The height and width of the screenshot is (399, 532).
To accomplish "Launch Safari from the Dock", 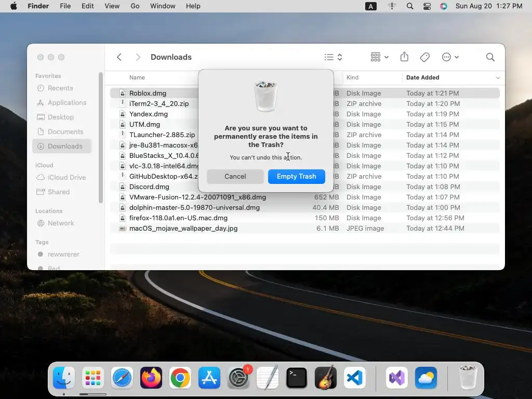I will pyautogui.click(x=122, y=378).
